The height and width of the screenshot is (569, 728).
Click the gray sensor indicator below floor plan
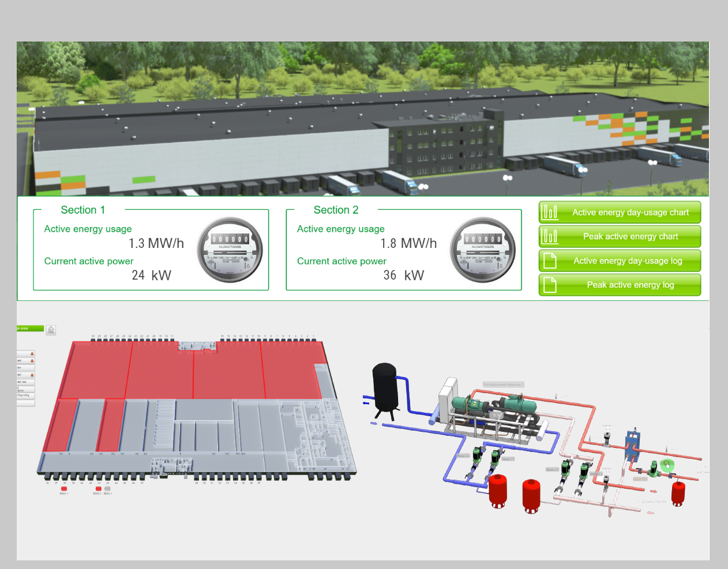click(107, 489)
